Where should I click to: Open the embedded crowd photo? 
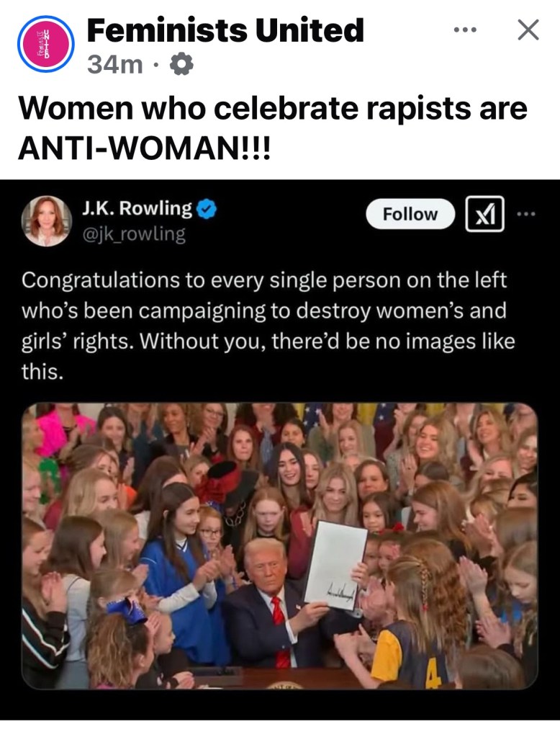click(x=279, y=545)
